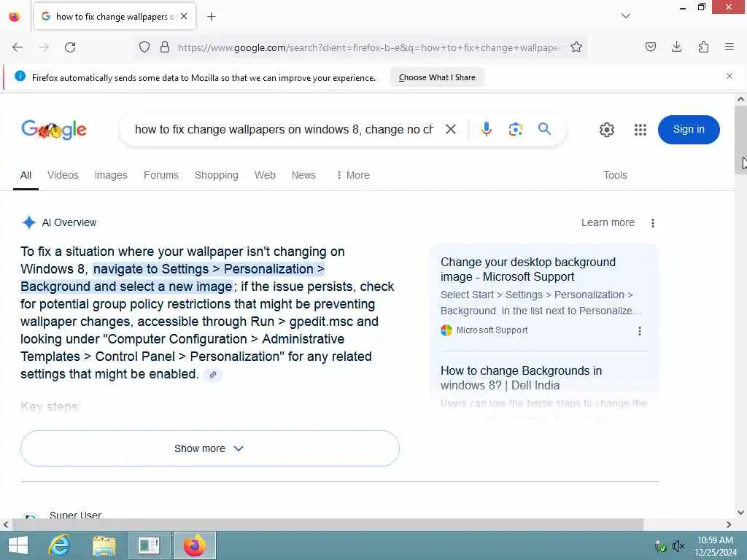Open AI Overview three-dot options menu

[653, 222]
